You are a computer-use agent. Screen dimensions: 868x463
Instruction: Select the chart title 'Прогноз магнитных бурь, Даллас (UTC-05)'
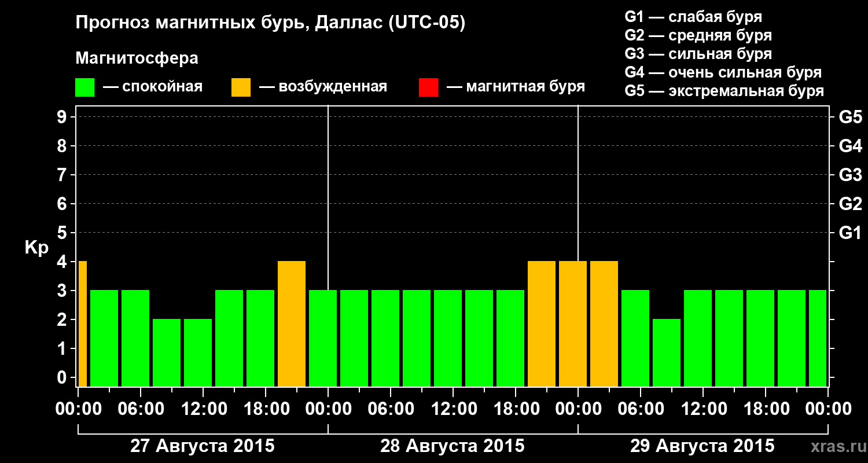point(270,23)
